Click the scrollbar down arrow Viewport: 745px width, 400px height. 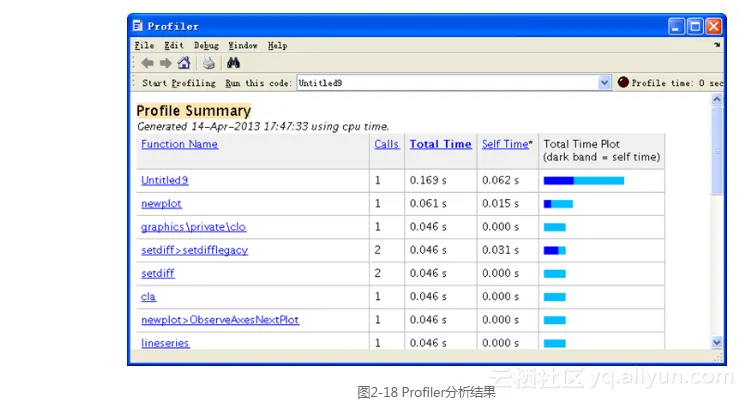point(716,342)
